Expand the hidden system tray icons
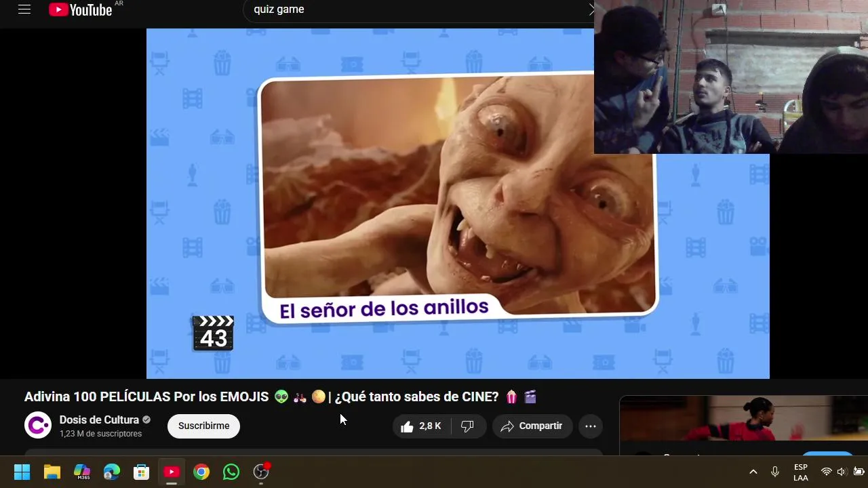 point(753,472)
